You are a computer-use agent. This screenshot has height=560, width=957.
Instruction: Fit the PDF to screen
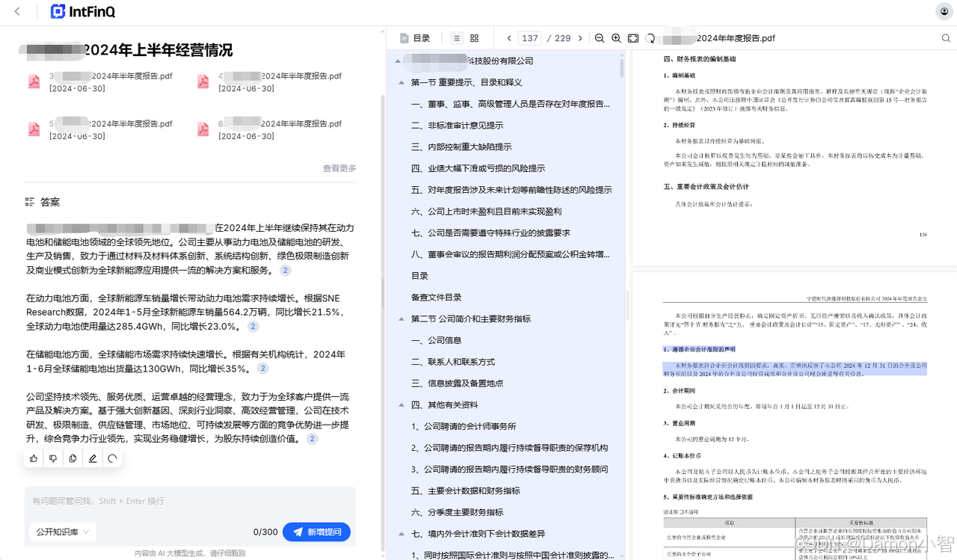click(633, 38)
